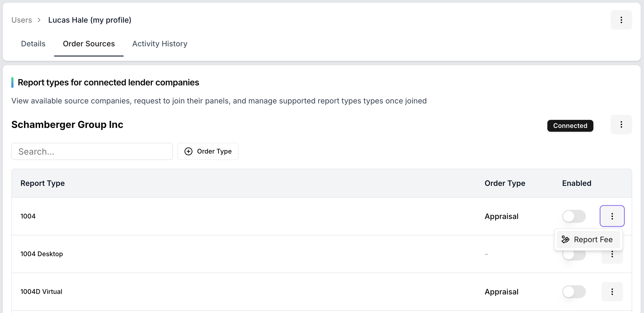Click the Report Type column header
Viewport: 644px width, 313px height.
(x=43, y=183)
